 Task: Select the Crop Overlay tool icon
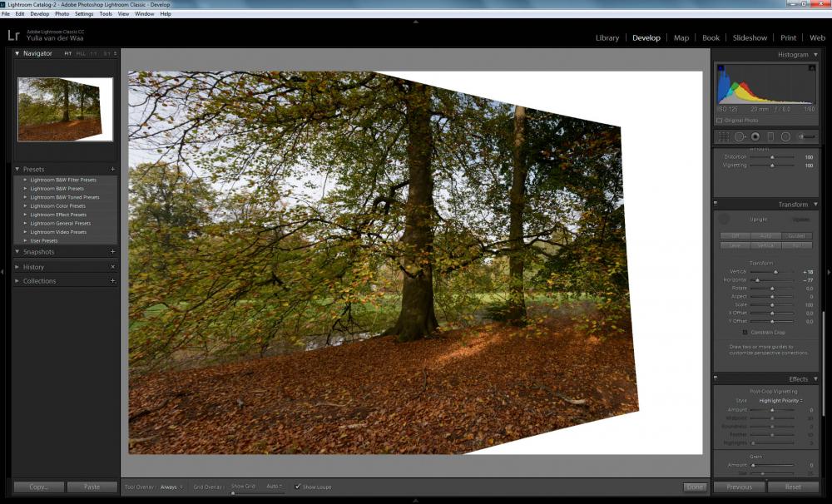(x=723, y=137)
